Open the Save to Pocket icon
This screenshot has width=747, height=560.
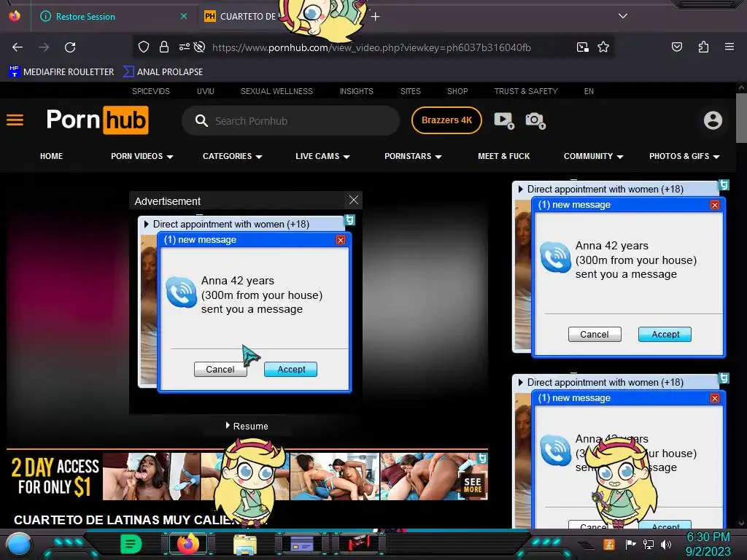click(x=677, y=47)
